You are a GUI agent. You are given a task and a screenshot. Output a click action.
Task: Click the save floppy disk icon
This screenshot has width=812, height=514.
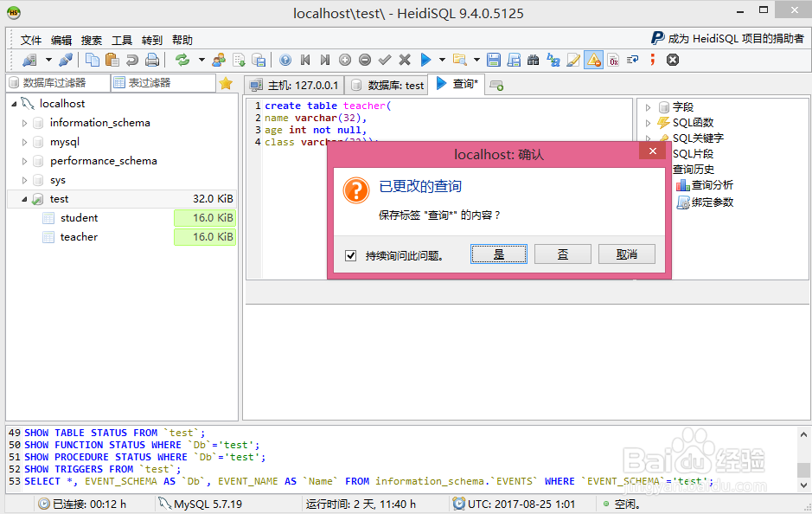(494, 60)
